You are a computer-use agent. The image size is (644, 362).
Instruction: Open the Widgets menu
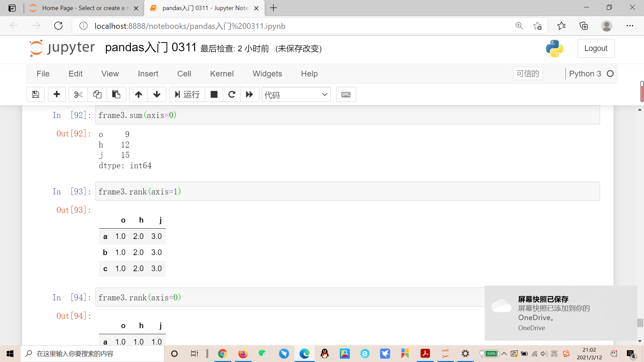click(x=267, y=74)
